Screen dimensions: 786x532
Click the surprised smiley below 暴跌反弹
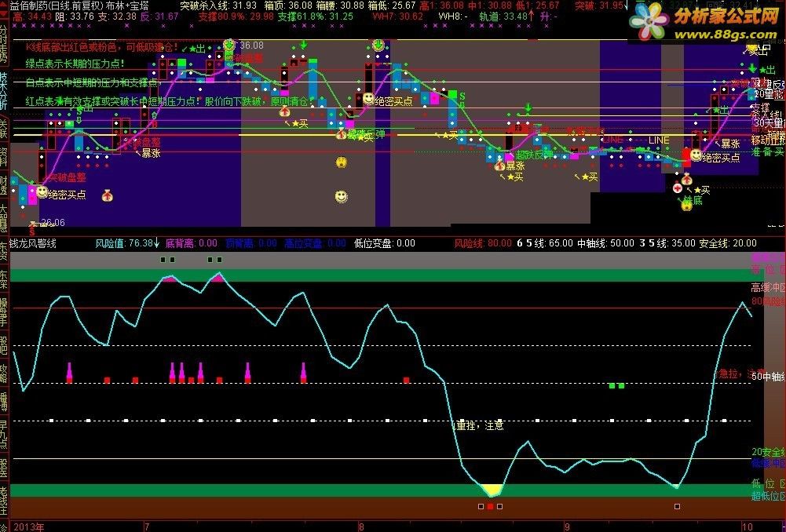[x=342, y=162]
